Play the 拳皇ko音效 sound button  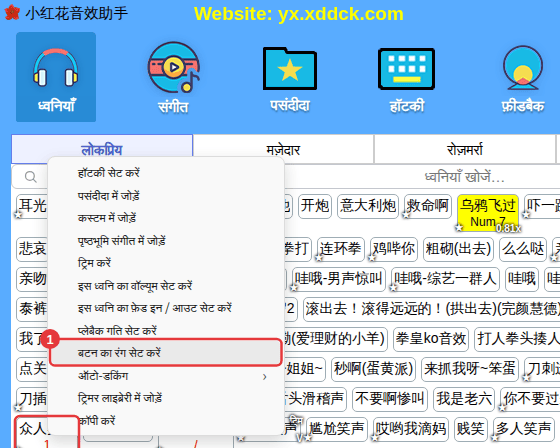(430, 339)
